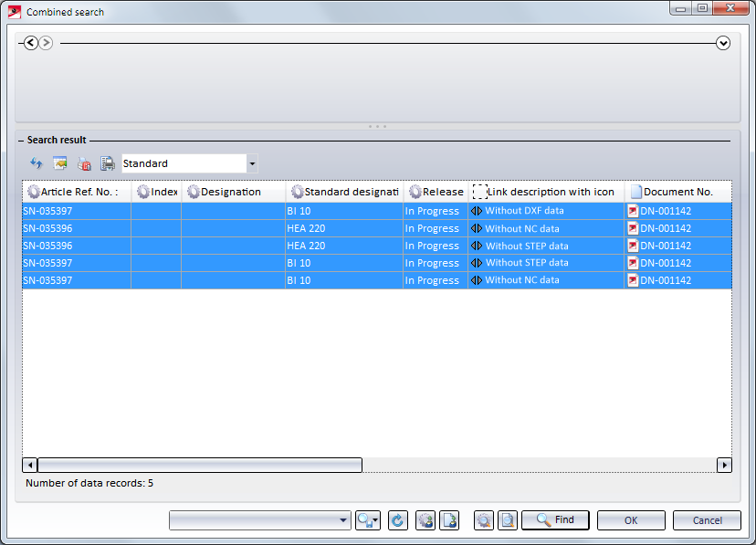756x545 pixels.
Task: Click document icon in BI 10 Without STEP data row
Action: click(x=633, y=263)
